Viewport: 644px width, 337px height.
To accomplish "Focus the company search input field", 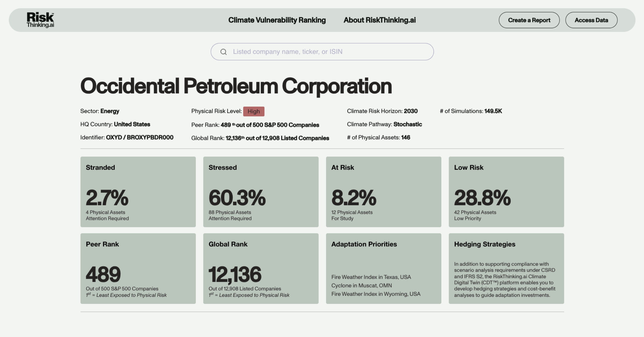I will pyautogui.click(x=322, y=52).
